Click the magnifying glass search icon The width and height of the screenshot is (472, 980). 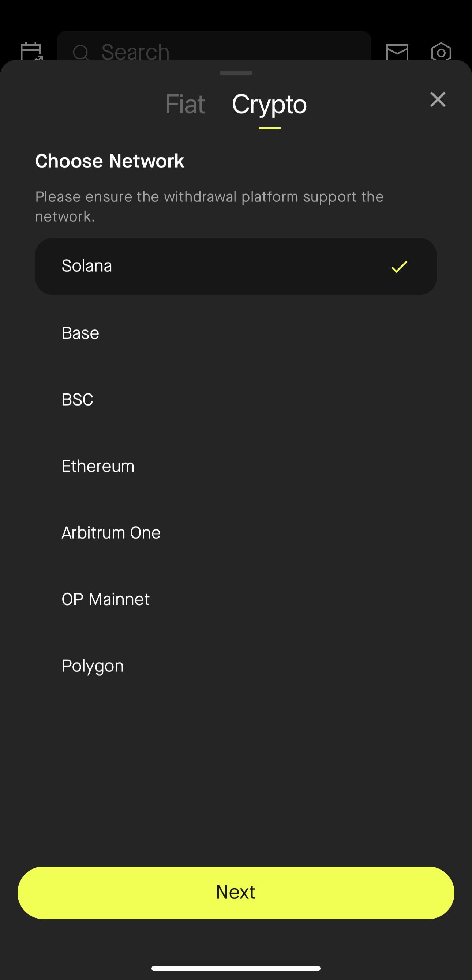pyautogui.click(x=81, y=52)
